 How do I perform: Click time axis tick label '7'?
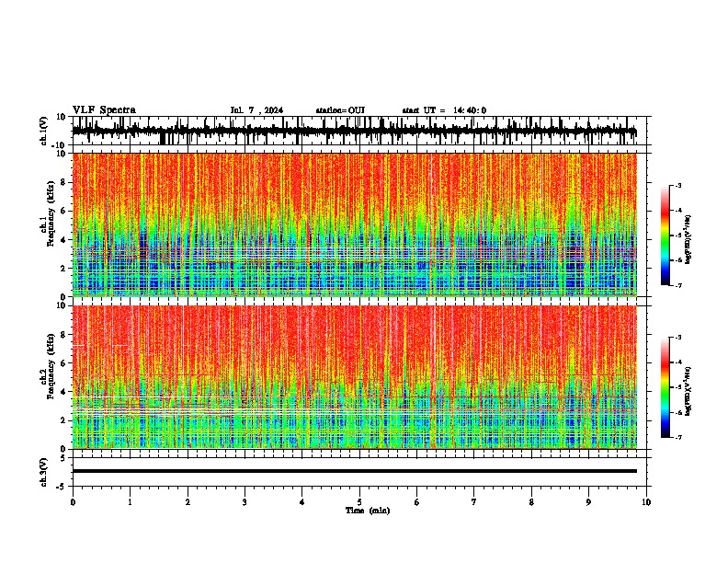click(x=474, y=502)
